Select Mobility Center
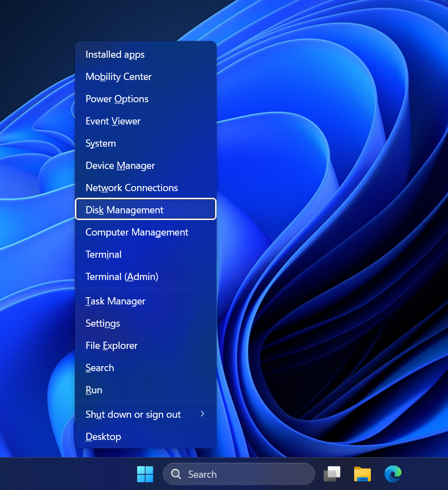448x490 pixels. pos(145,77)
